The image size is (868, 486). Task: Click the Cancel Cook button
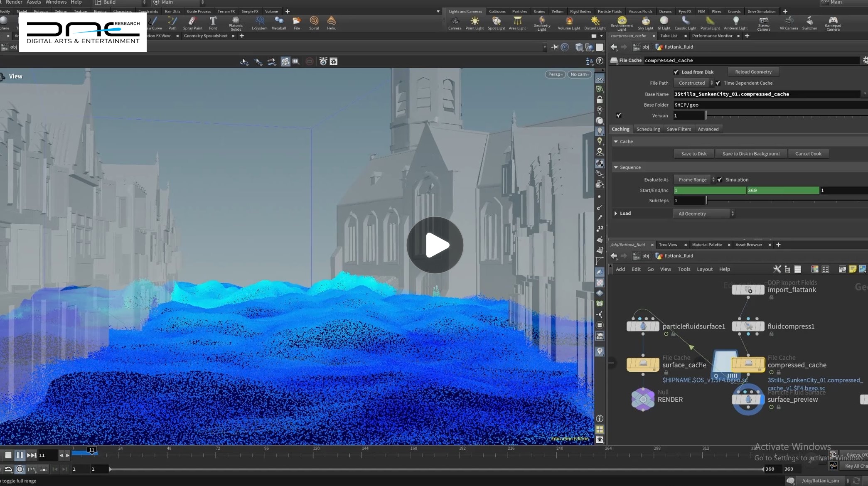[x=808, y=154]
